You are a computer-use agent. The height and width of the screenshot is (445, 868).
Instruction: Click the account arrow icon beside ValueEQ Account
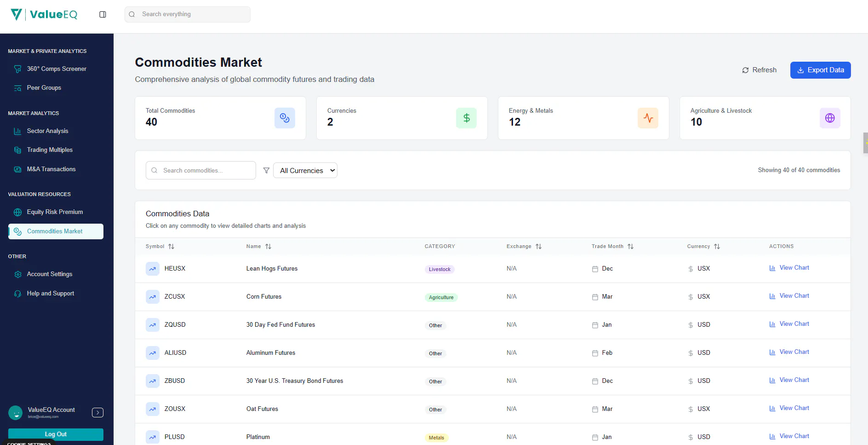(x=97, y=412)
